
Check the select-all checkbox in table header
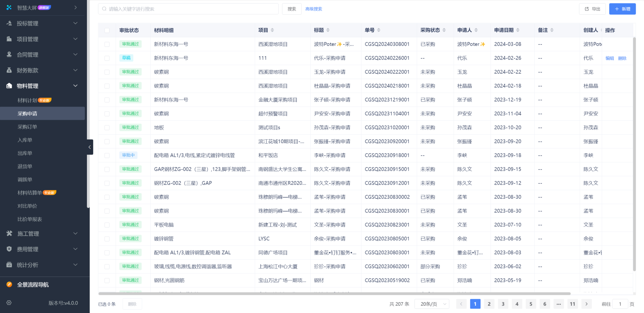point(107,30)
